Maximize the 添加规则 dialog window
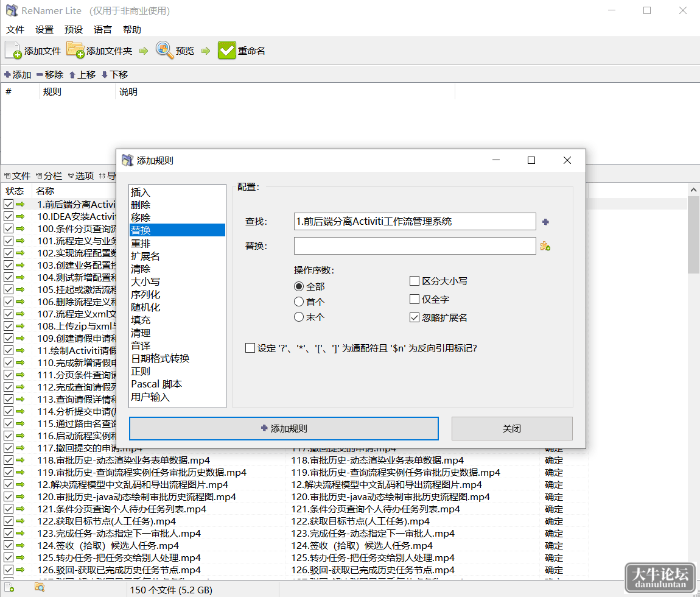This screenshot has width=700, height=597. point(531,160)
